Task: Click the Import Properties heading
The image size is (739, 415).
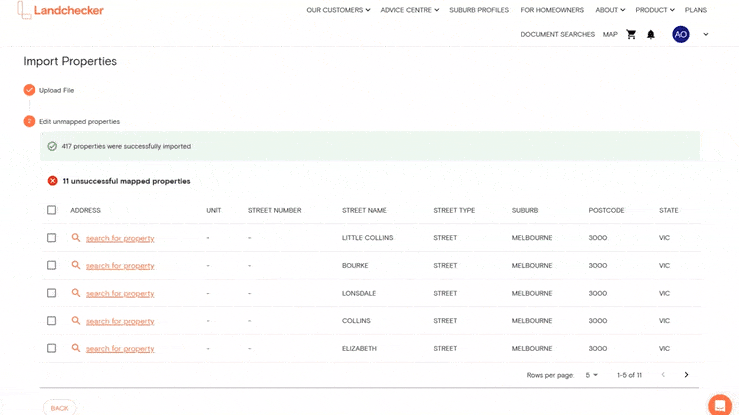Action: (x=70, y=61)
